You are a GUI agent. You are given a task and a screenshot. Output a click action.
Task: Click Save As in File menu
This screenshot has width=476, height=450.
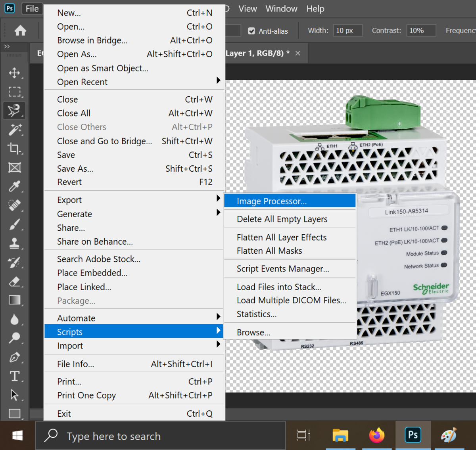[x=75, y=169]
